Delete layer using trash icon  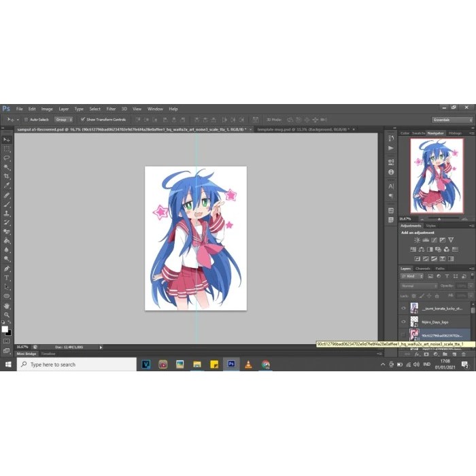pyautogui.click(x=464, y=354)
